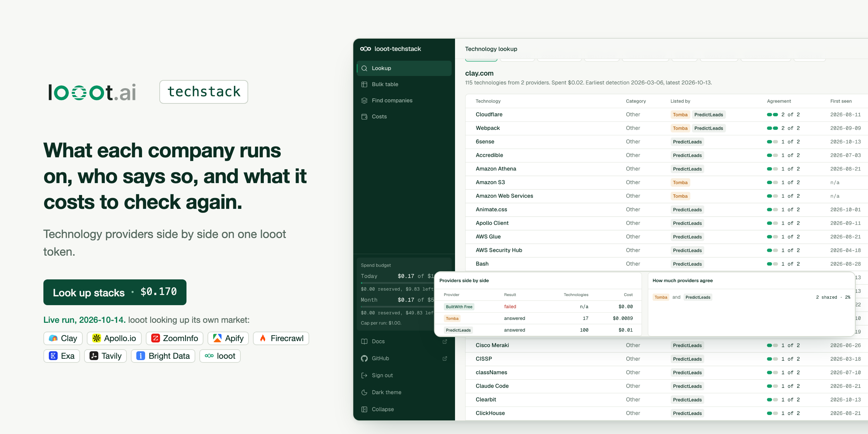Click the Bulk table grid icon
Image resolution: width=868 pixels, height=434 pixels.
(364, 84)
